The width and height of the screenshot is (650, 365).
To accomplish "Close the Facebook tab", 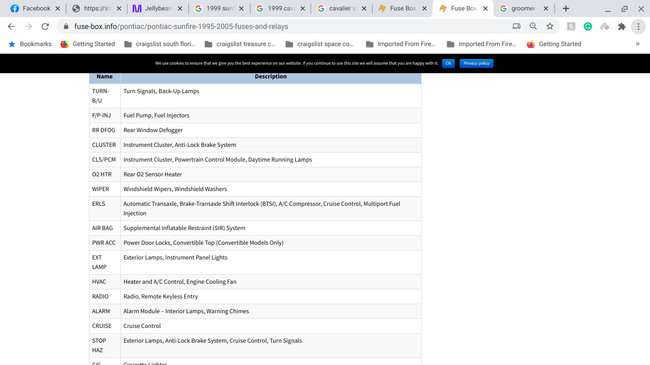I will pyautogui.click(x=58, y=8).
